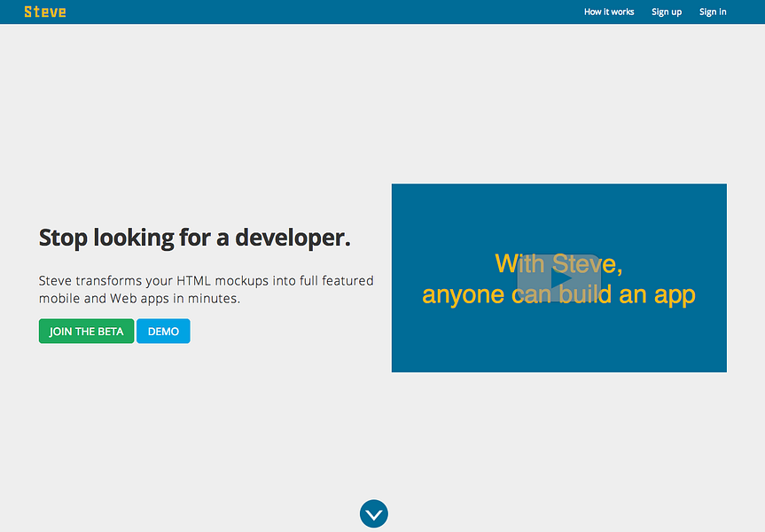The image size is (765, 532).
Task: Click the 'Steve transforms your HTML mockups' text
Action: click(207, 289)
